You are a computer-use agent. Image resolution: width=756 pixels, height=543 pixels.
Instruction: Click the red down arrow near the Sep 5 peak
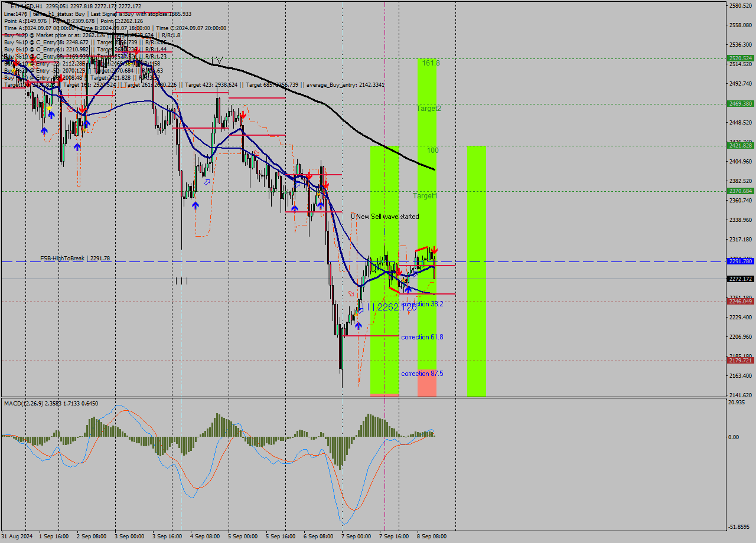click(x=243, y=116)
